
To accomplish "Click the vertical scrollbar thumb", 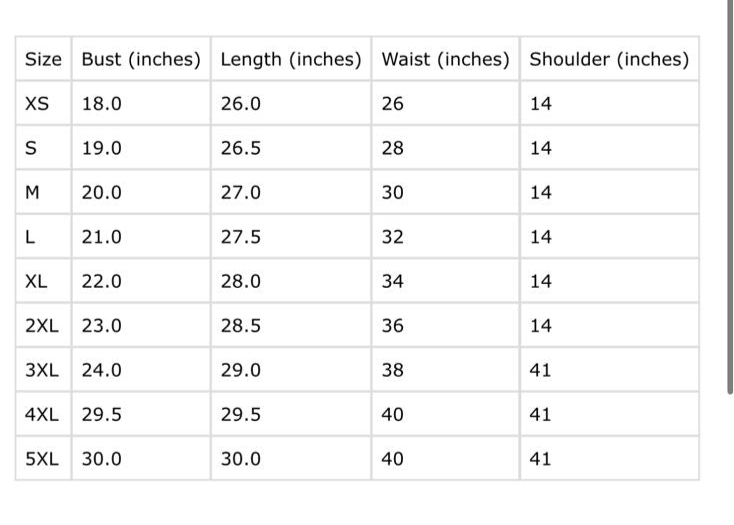I will pyautogui.click(x=730, y=197).
